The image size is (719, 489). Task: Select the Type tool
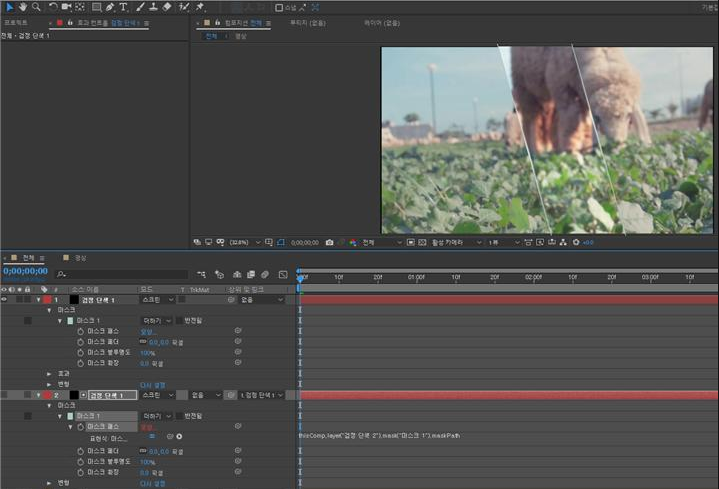point(123,7)
